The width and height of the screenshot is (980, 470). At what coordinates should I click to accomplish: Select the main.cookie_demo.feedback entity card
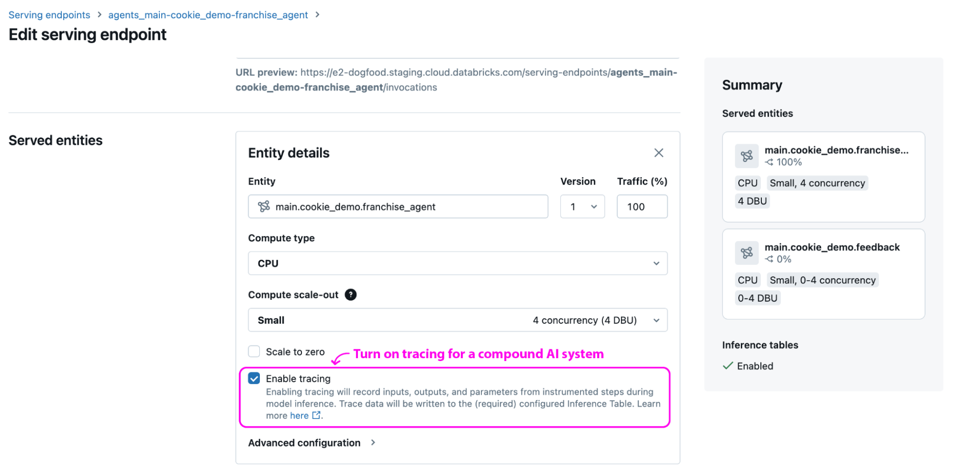[823, 274]
